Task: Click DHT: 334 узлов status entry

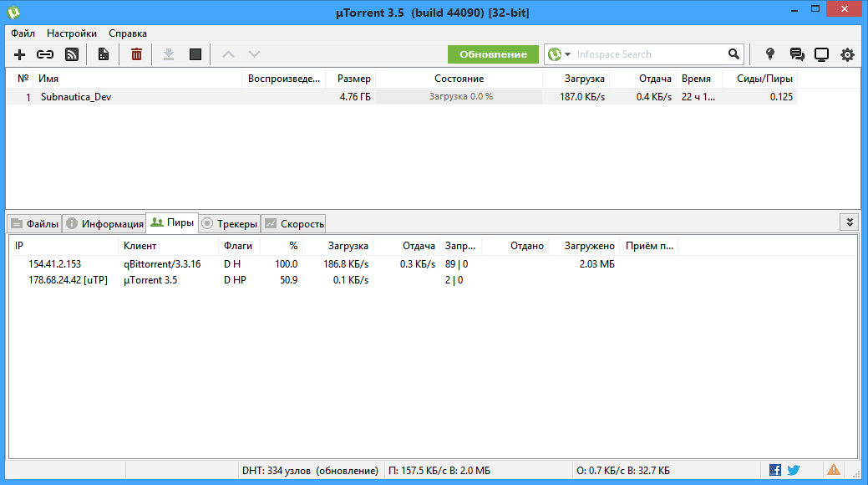Action: coord(310,471)
